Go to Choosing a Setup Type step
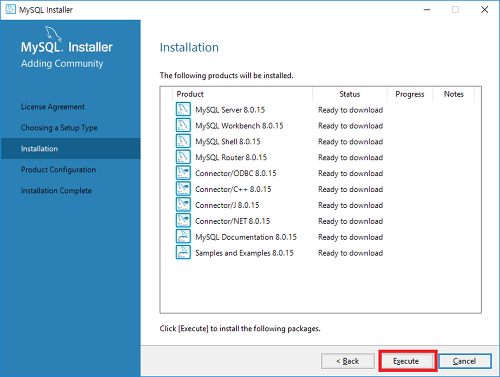This screenshot has width=500, height=377. pos(59,128)
